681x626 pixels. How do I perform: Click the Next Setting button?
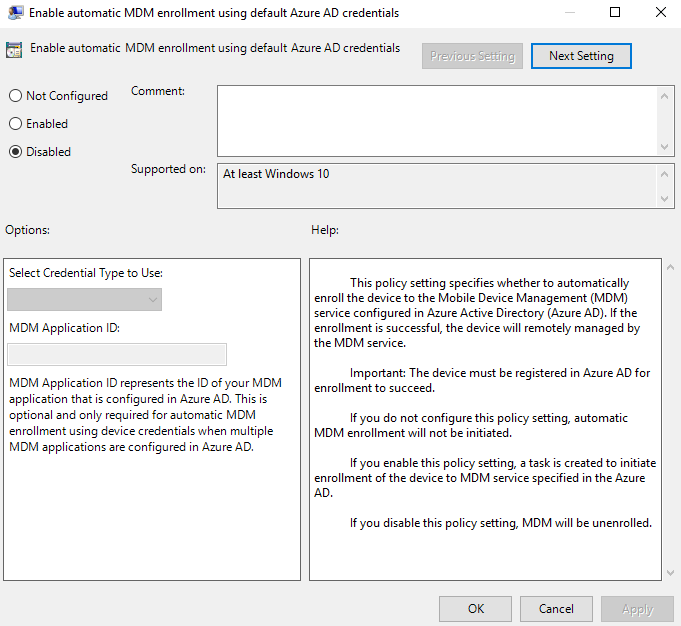[x=581, y=56]
